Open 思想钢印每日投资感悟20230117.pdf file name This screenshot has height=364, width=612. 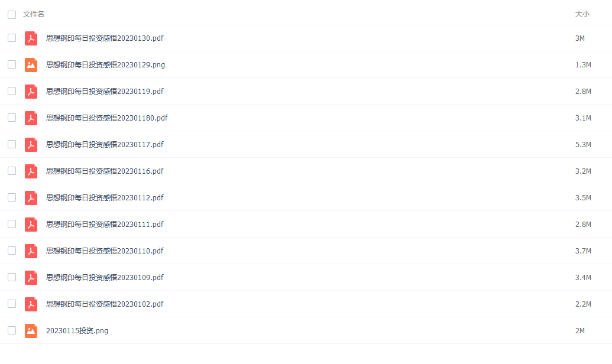[x=105, y=145]
